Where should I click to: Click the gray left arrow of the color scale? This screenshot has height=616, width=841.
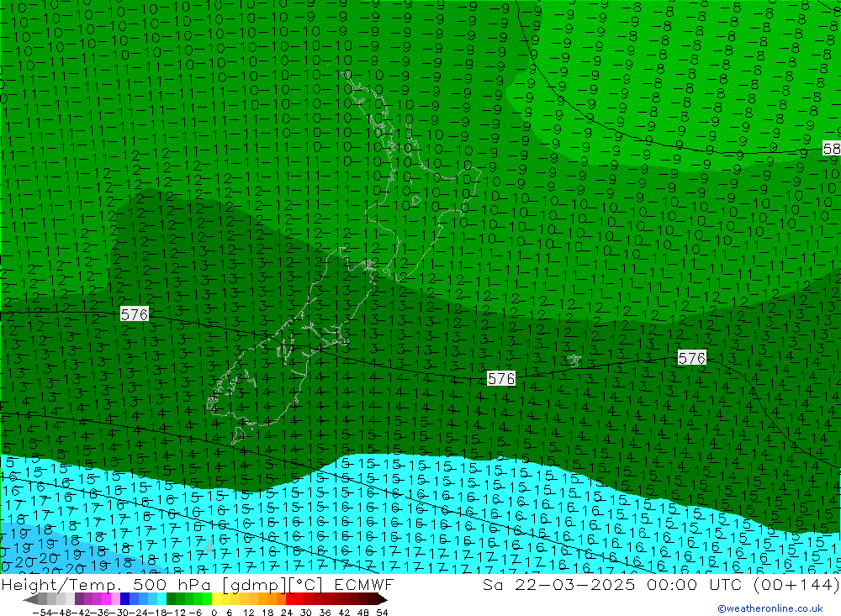(x=30, y=599)
